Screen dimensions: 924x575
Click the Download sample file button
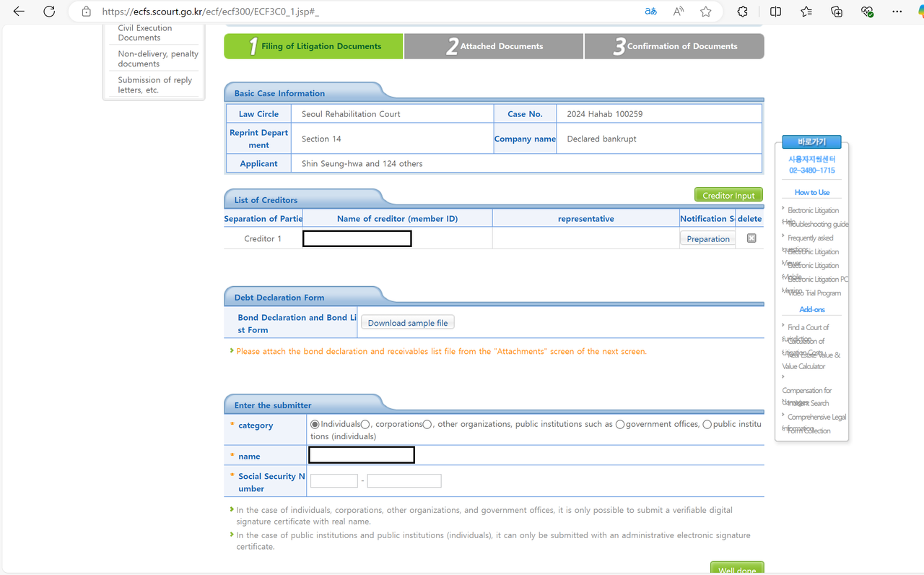coord(408,323)
